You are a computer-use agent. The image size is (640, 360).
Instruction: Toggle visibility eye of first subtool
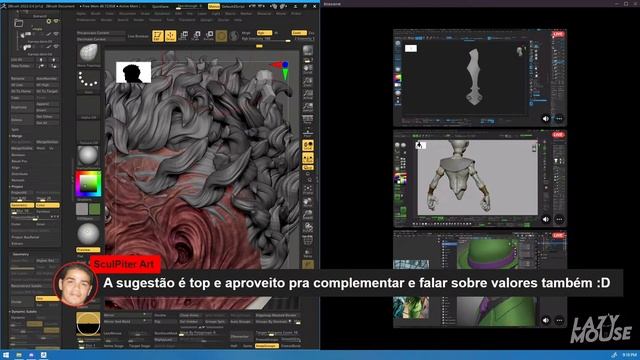pos(56,34)
